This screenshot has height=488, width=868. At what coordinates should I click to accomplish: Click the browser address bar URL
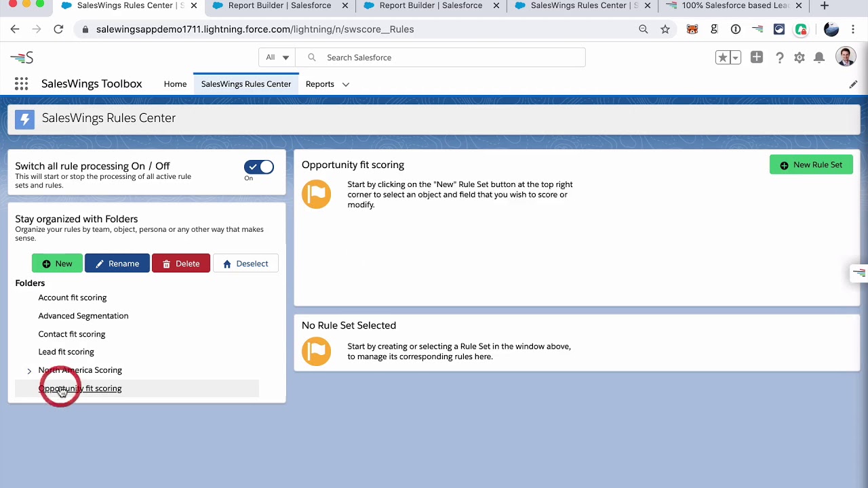click(x=255, y=29)
